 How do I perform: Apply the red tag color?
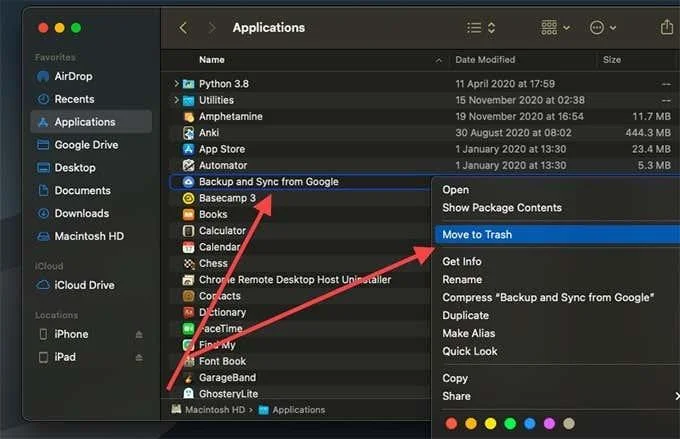click(451, 423)
